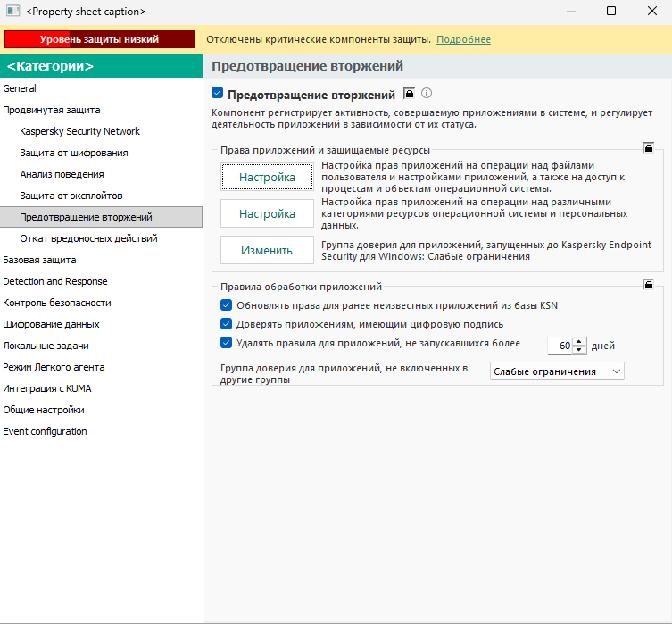Uncheck Обновлять права из базы KSN

pyautogui.click(x=226, y=304)
